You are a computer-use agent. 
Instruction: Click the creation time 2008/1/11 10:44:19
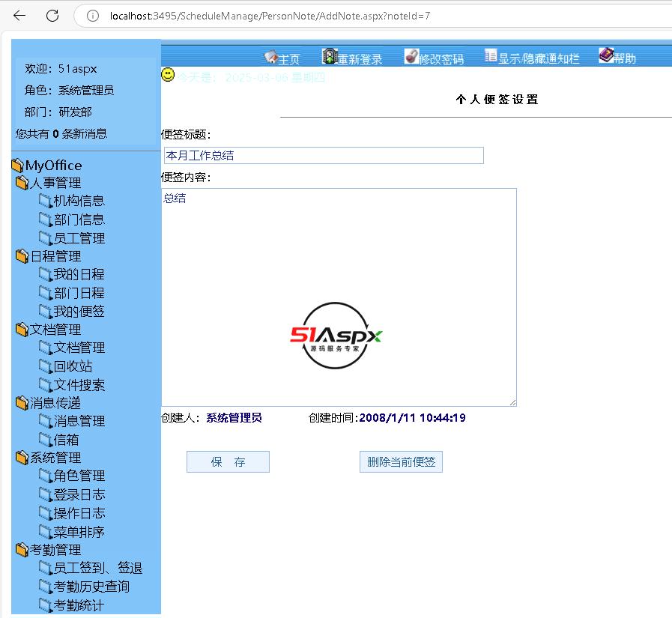[x=412, y=417]
